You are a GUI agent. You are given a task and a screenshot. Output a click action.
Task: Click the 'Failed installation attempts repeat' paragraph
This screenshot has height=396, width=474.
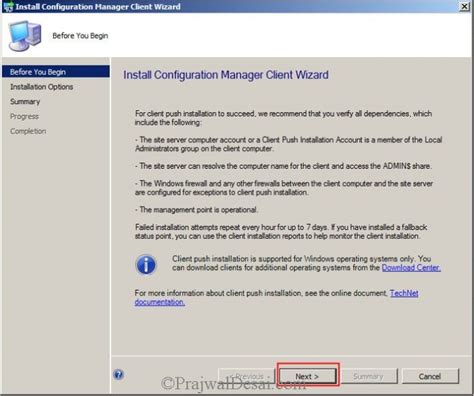click(x=281, y=231)
